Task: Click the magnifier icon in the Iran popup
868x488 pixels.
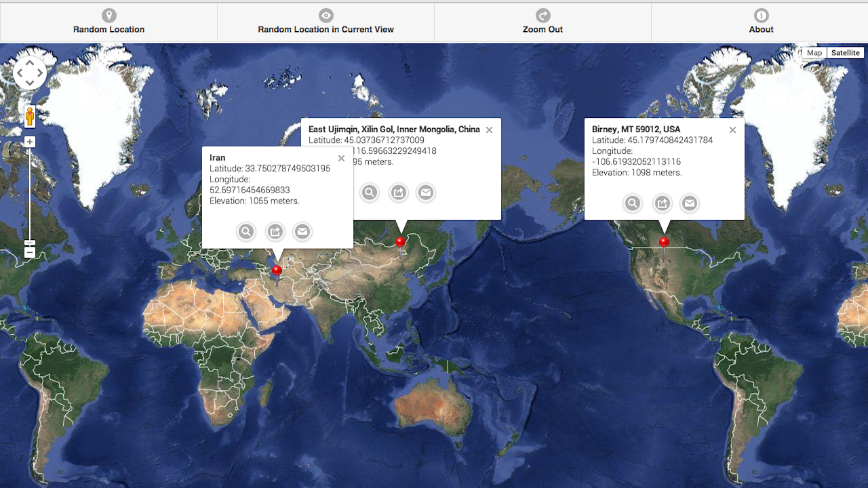Action: click(245, 231)
